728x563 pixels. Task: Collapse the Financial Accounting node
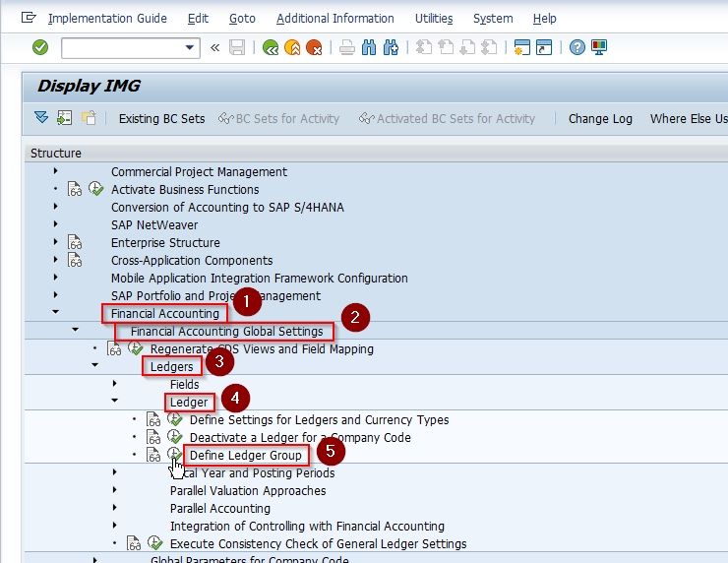pos(56,312)
